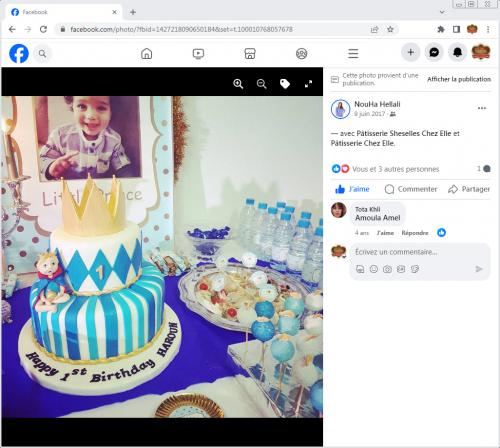Click the browser back arrow
Screen dimensions: 500x448
(12, 29)
